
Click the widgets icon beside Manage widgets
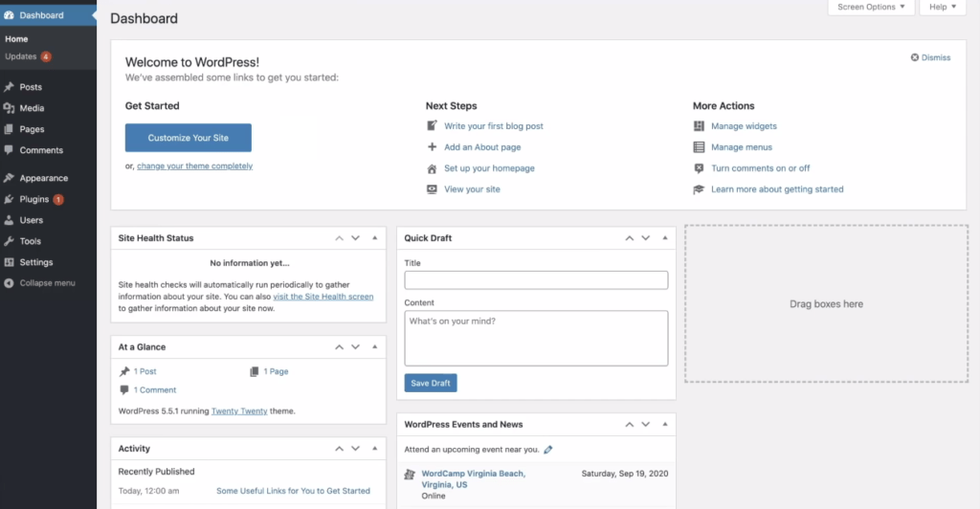coord(699,126)
